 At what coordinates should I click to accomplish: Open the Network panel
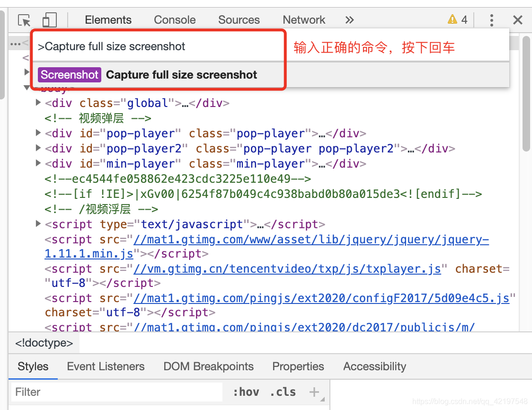(304, 20)
